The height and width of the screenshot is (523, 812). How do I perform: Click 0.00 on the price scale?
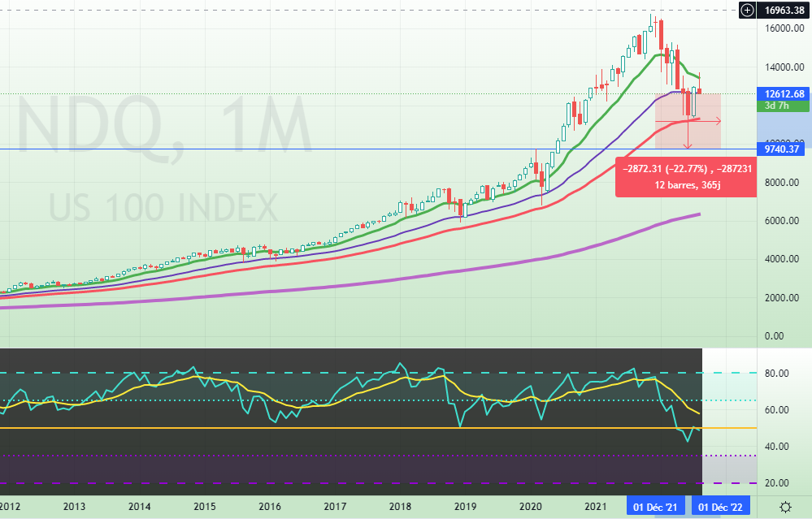coord(774,335)
